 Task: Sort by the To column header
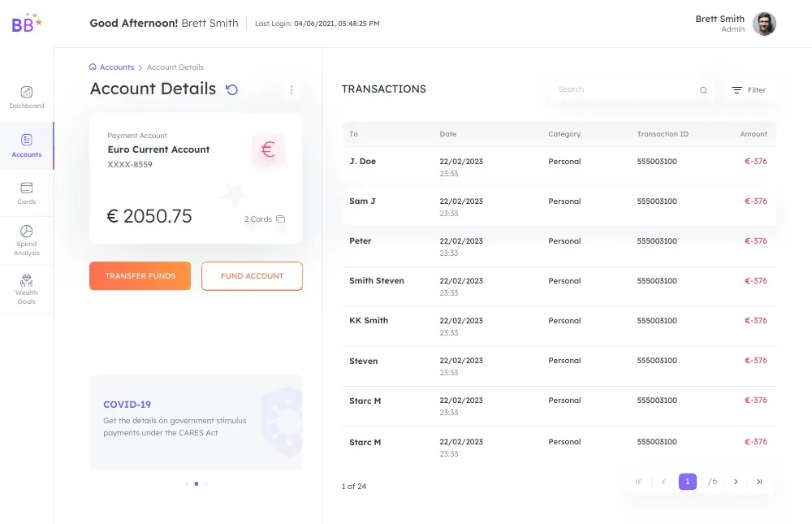(x=354, y=134)
